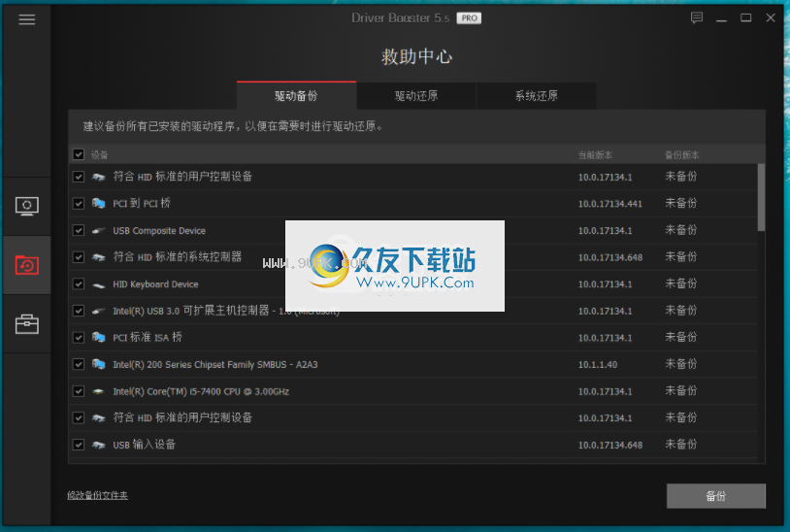Click 未备份 status in USB 输入设备 row
Screen dimensions: 790x532
[x=681, y=445]
